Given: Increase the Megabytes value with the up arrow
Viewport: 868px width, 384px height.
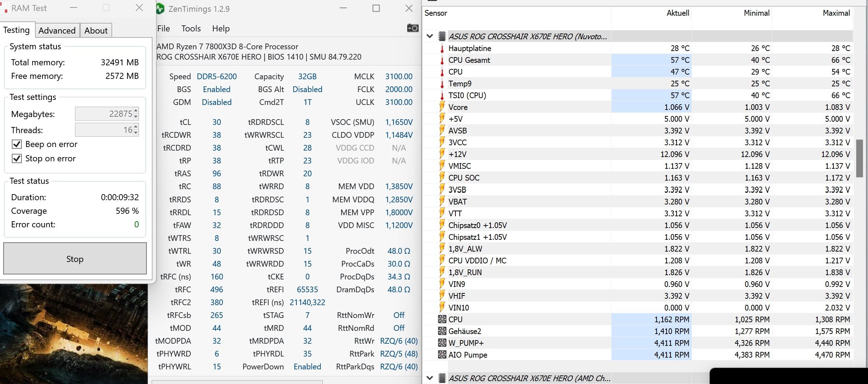Looking at the screenshot, I should 136,111.
